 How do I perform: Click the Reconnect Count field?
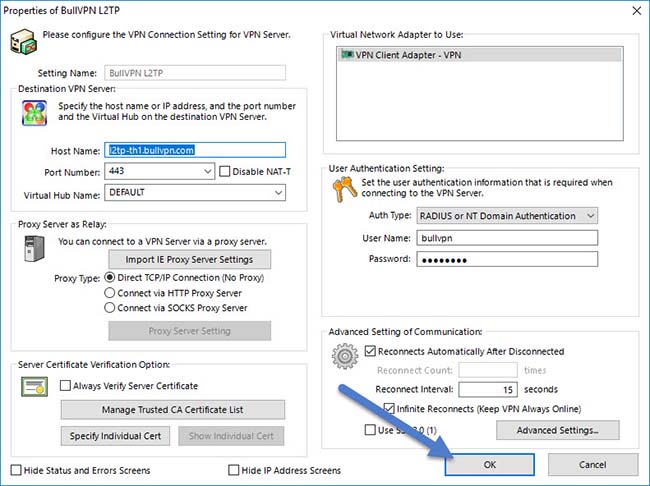[x=488, y=370]
